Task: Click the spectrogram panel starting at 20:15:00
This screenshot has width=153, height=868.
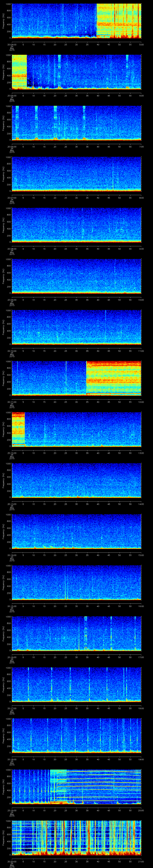Action: (77, 583)
